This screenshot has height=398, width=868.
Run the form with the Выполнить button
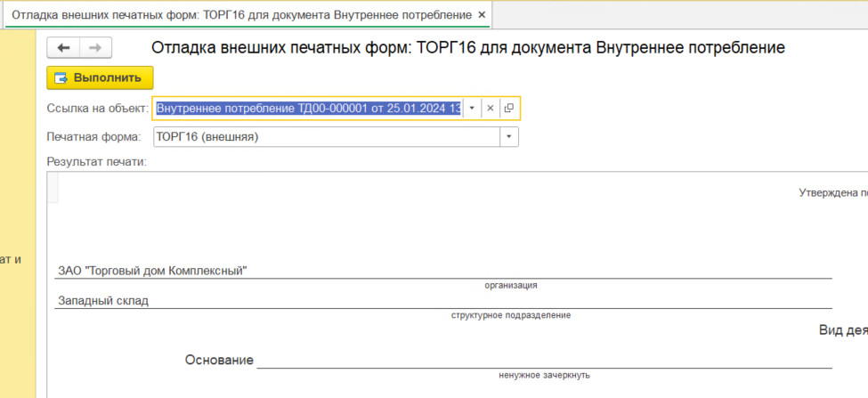click(x=100, y=78)
